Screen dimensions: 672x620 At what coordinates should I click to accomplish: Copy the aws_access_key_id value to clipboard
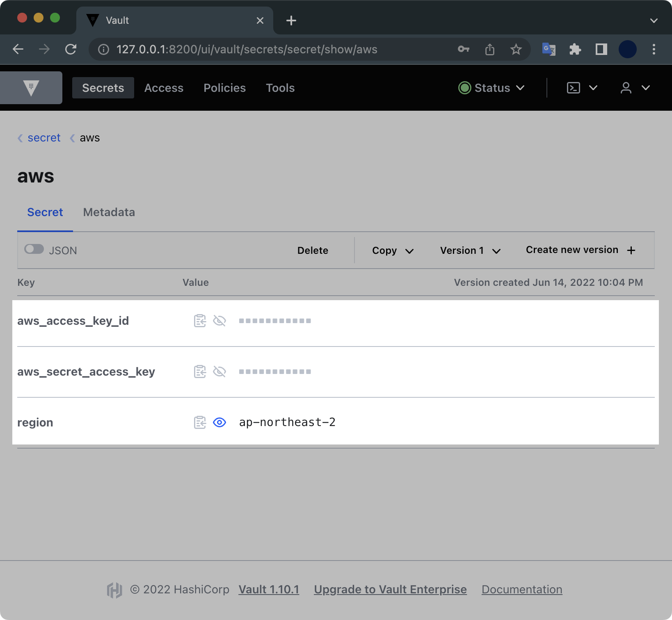click(x=200, y=321)
